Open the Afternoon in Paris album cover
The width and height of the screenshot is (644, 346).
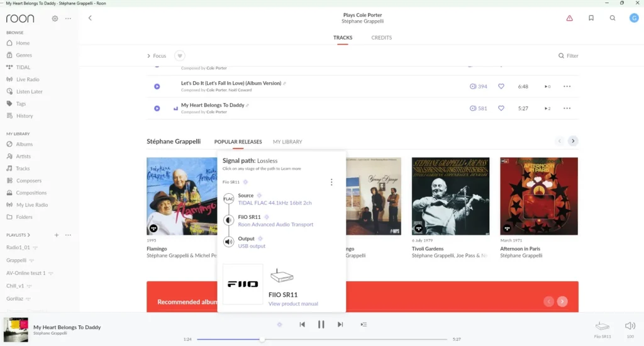pyautogui.click(x=539, y=196)
